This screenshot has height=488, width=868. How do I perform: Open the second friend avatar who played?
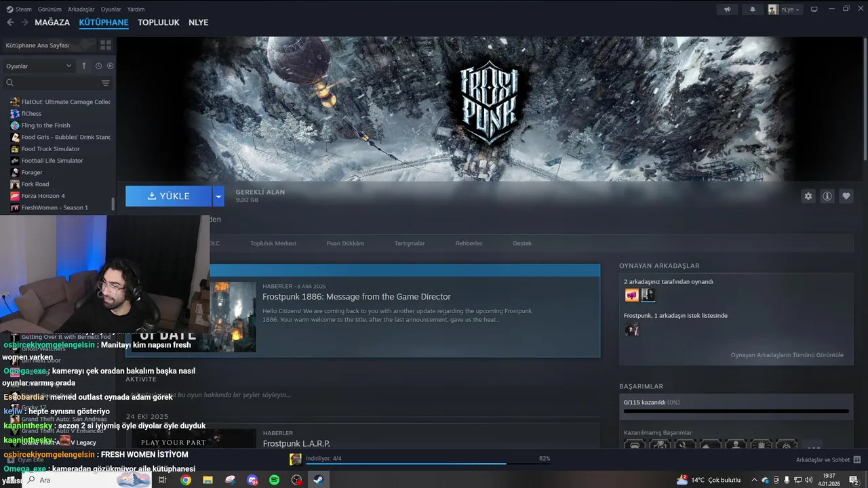pos(648,295)
